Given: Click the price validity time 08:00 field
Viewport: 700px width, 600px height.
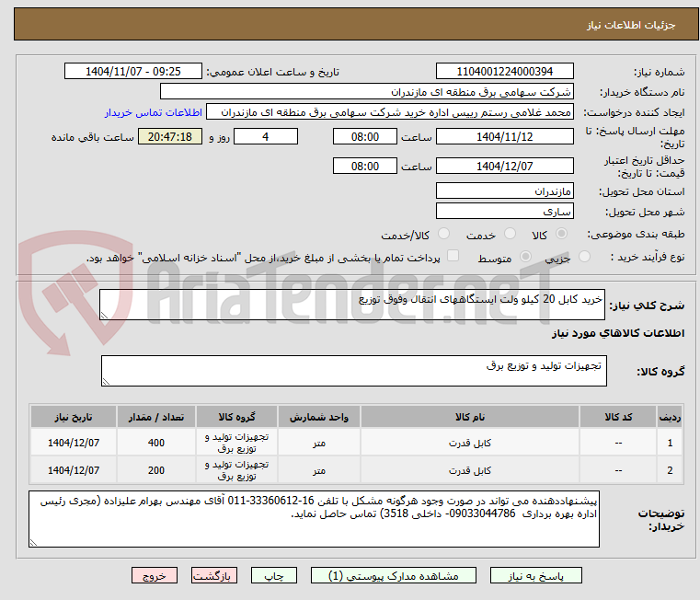Looking at the screenshot, I should 365,166.
